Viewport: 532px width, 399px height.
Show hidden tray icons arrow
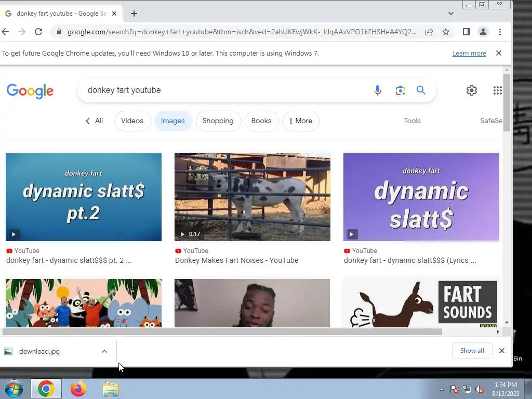point(442,389)
